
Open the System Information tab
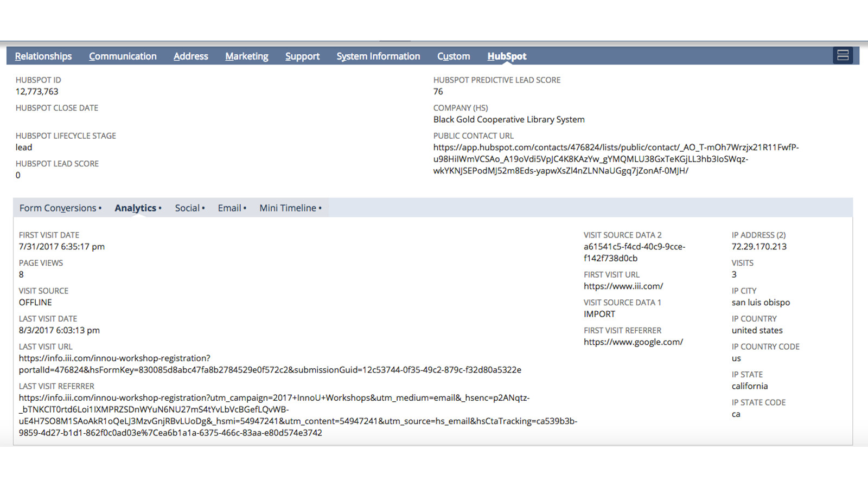click(378, 56)
